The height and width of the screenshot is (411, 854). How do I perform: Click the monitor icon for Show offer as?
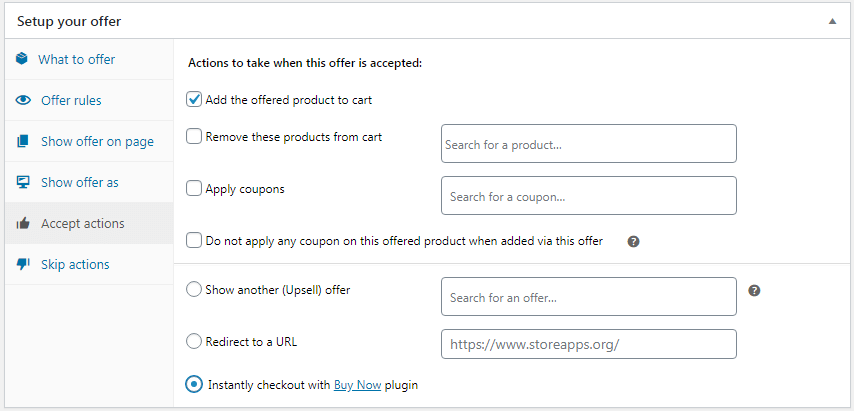coord(22,182)
